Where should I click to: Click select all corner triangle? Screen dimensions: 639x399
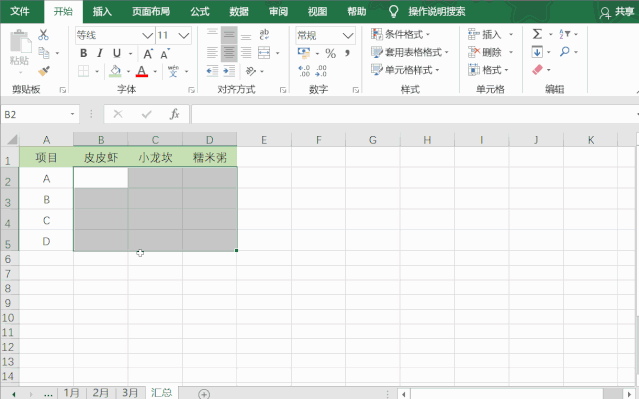(x=11, y=139)
